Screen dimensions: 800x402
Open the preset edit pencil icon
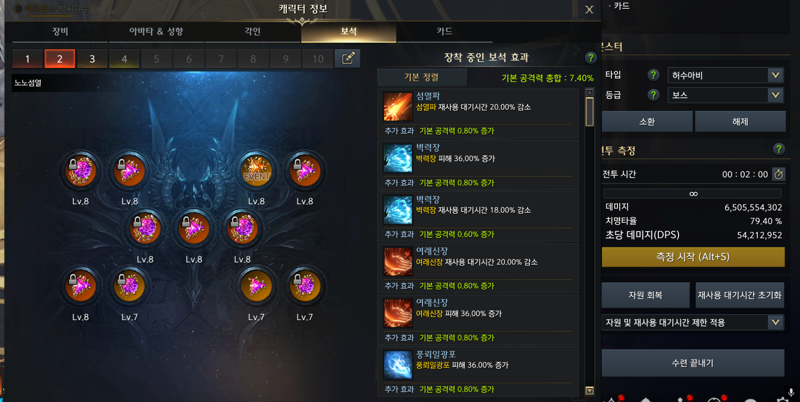click(x=347, y=59)
